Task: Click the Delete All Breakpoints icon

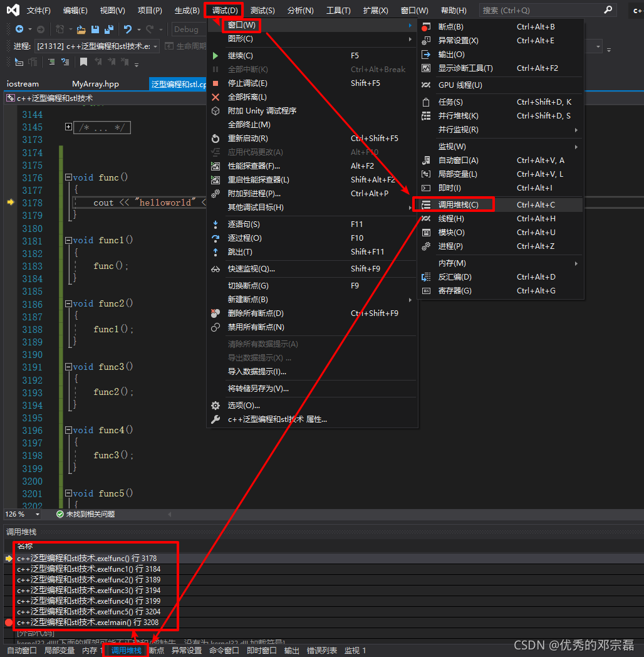Action: point(216,313)
